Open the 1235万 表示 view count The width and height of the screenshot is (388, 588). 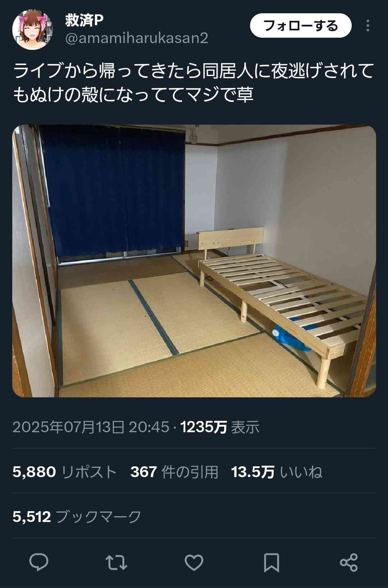[x=220, y=427]
